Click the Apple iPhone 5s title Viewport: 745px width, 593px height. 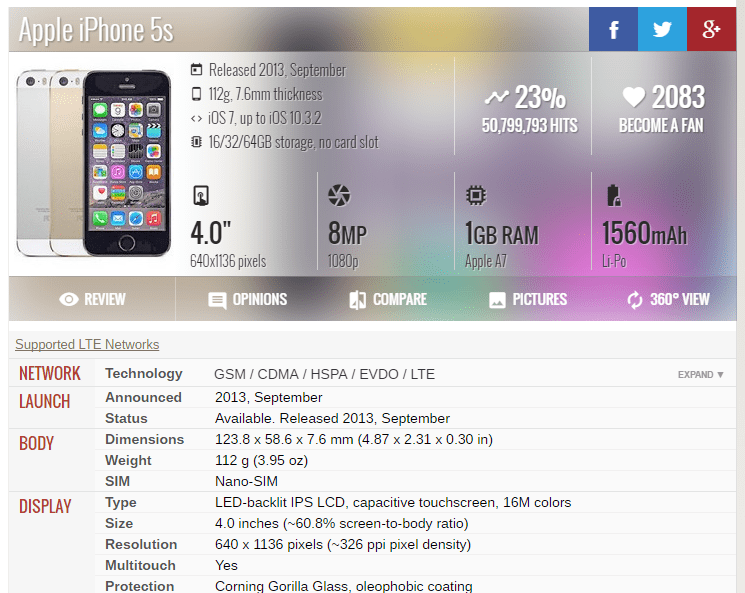(96, 30)
